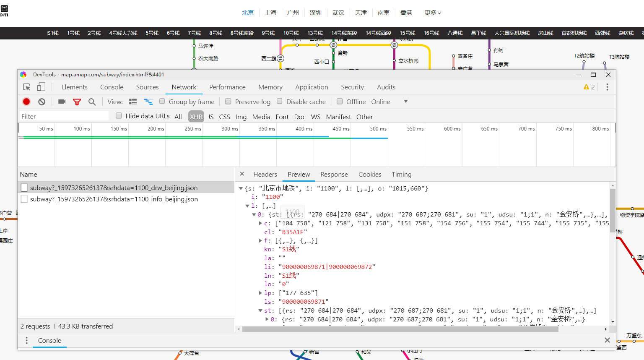Toggle the device toolbar icon
This screenshot has width=644, height=360.
41,87
